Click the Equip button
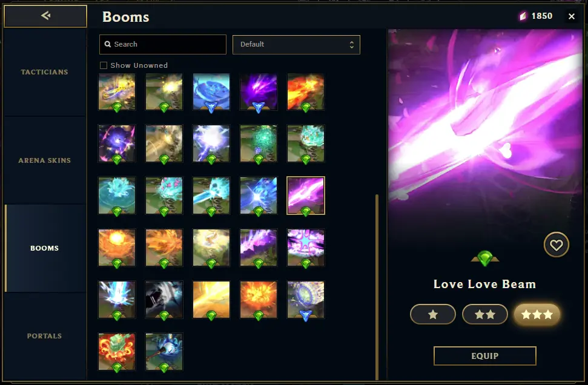This screenshot has width=588, height=385. [485, 356]
